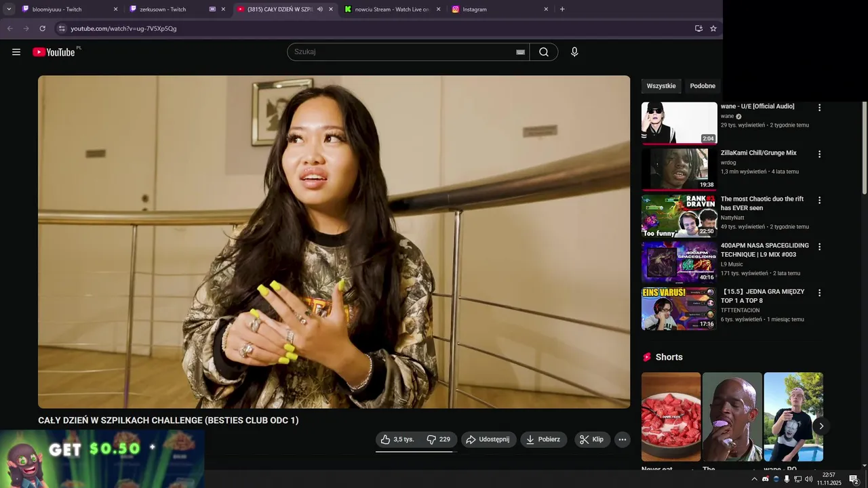Screen dimensions: 868x488
Task: Go to the YouTube home logo
Action: point(54,52)
